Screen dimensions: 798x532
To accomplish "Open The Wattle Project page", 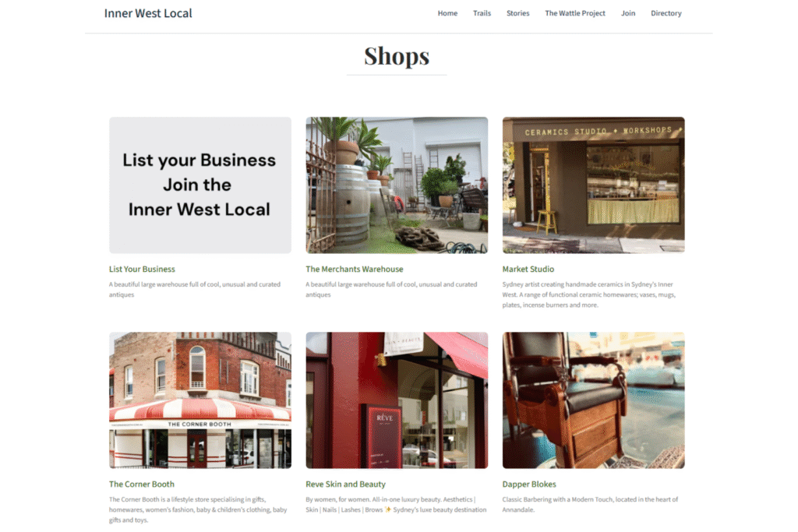I will (x=575, y=13).
